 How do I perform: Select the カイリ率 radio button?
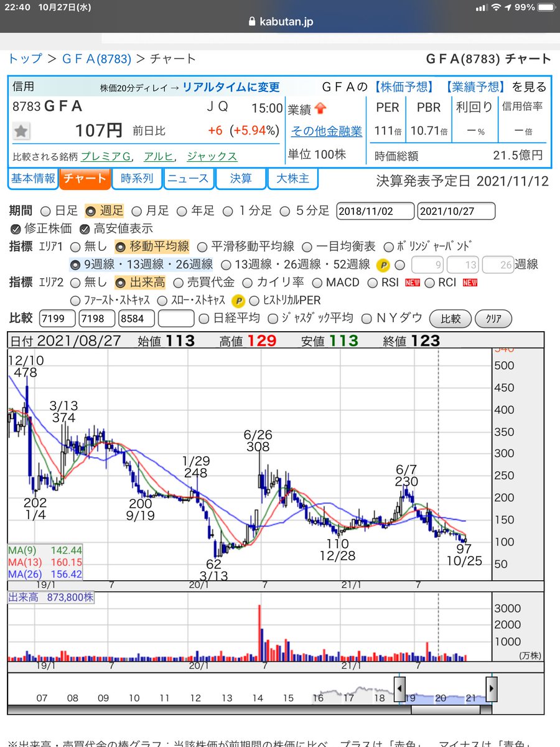247,283
